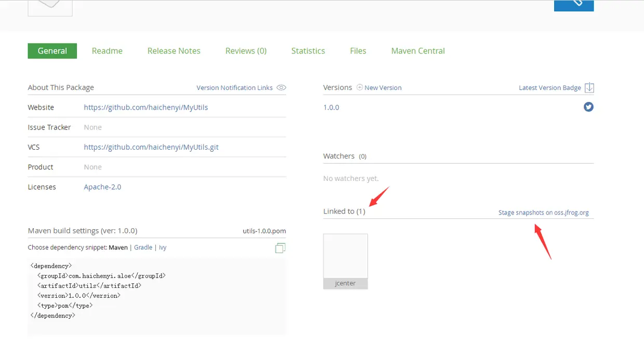Click the version 1.0.0 line in snippet
The height and width of the screenshot is (355, 644).
(78, 296)
